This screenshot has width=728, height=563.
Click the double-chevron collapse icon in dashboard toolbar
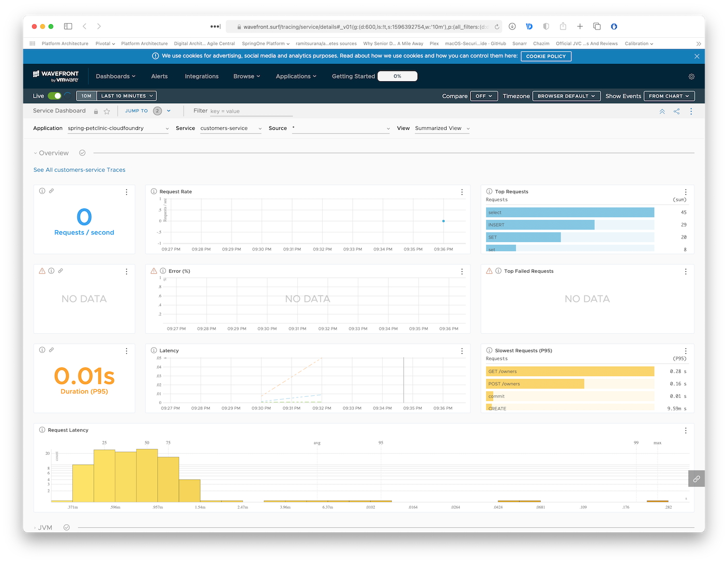pyautogui.click(x=662, y=111)
